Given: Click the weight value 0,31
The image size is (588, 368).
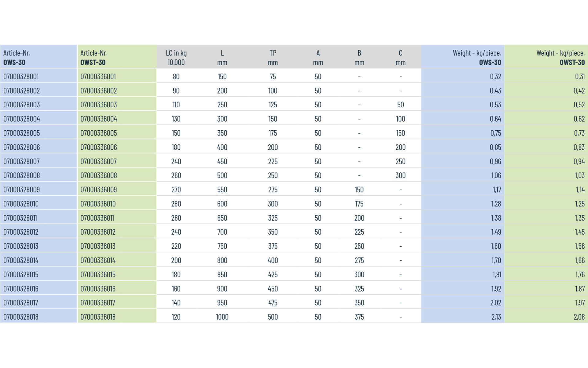Looking at the screenshot, I should pyautogui.click(x=580, y=76).
